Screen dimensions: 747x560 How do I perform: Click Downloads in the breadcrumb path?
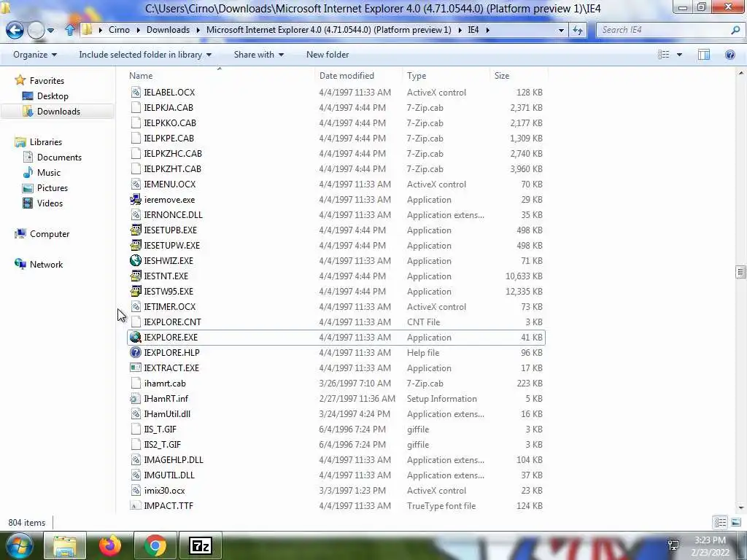pos(168,29)
